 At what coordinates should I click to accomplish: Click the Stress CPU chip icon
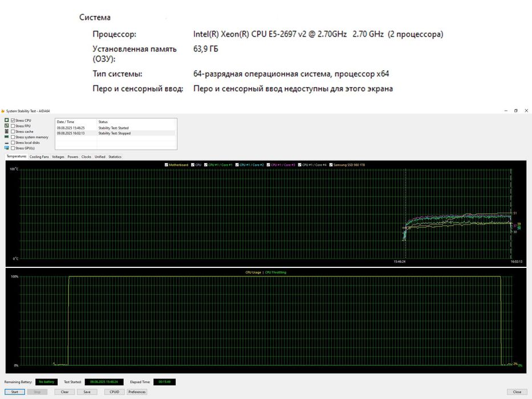[x=6, y=120]
